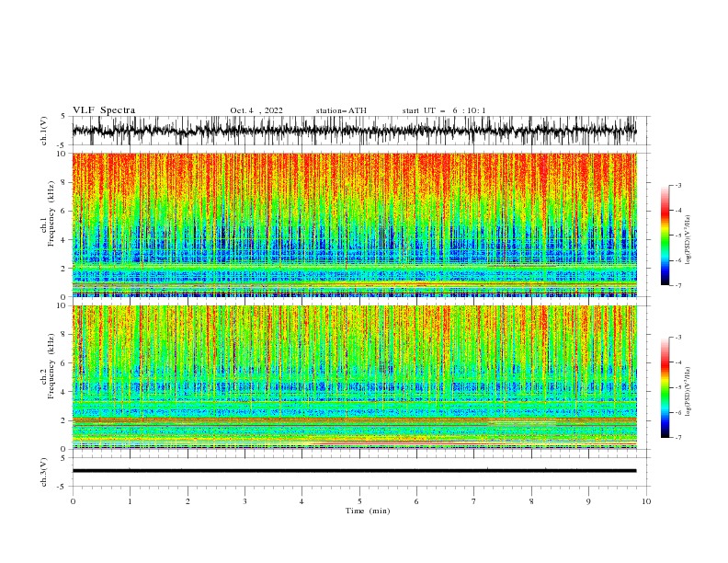Click the "ch.3(V)" axis label
Viewport: 728px width, 563px height.
44,472
